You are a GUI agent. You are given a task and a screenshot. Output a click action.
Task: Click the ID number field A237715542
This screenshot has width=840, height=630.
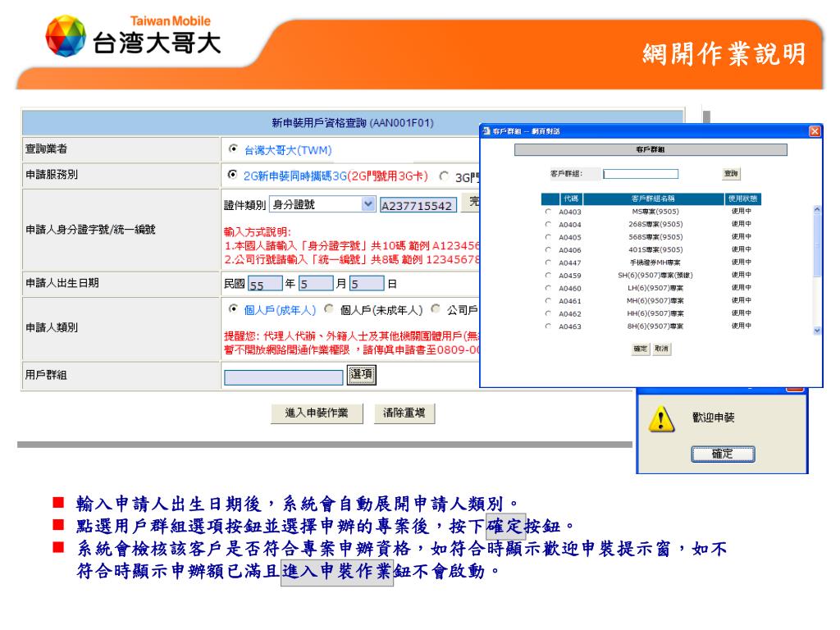tap(418, 205)
